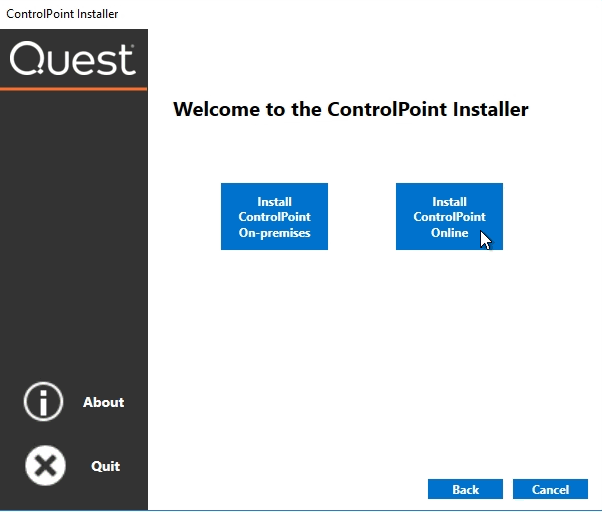
Task: Cancel the ControlPoint installation
Action: [550, 489]
